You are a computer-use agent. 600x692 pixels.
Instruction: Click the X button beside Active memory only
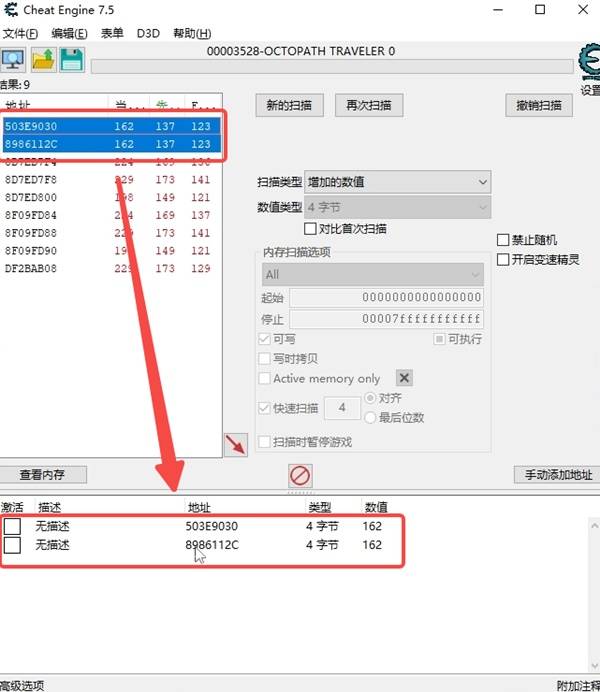coord(404,378)
